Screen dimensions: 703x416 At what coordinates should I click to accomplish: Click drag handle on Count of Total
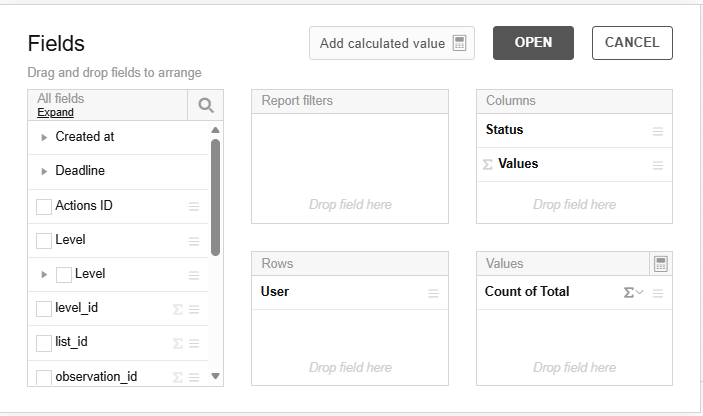click(x=658, y=293)
